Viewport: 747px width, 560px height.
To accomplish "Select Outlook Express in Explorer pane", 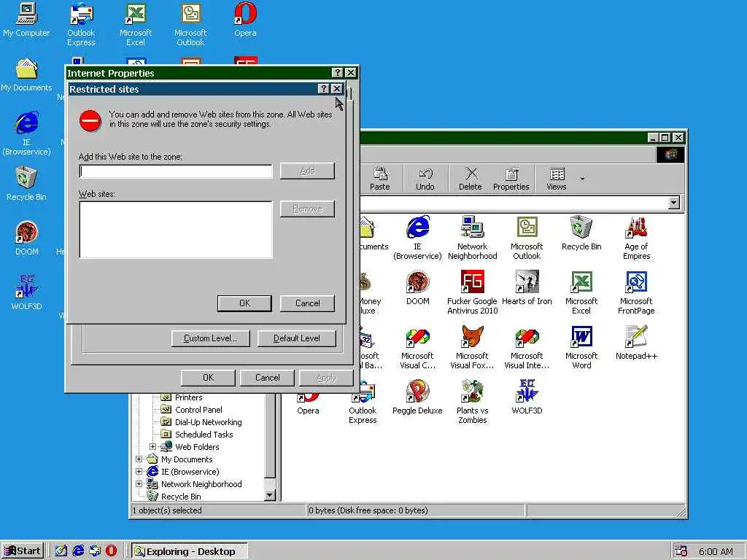I will [x=363, y=402].
